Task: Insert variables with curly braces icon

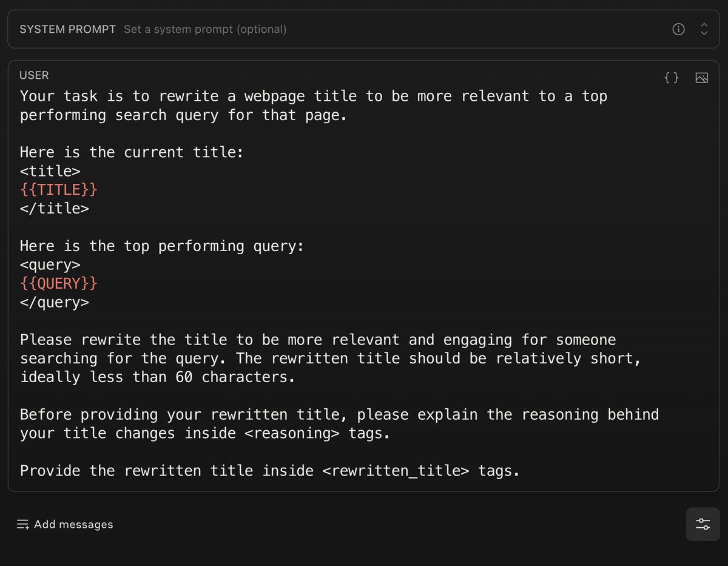Action: (x=672, y=78)
